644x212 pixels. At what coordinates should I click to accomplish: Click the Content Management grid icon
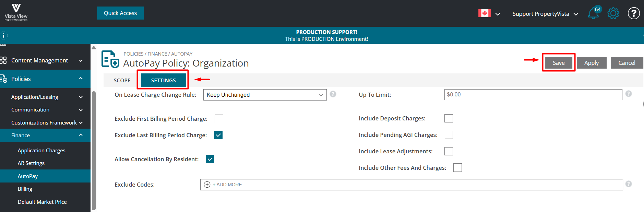[x=3, y=60]
